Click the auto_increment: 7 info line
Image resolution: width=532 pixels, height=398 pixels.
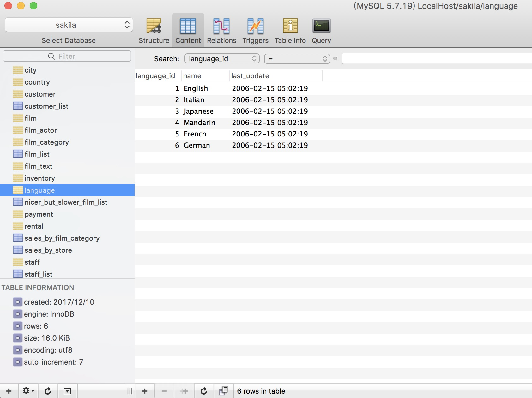point(53,362)
